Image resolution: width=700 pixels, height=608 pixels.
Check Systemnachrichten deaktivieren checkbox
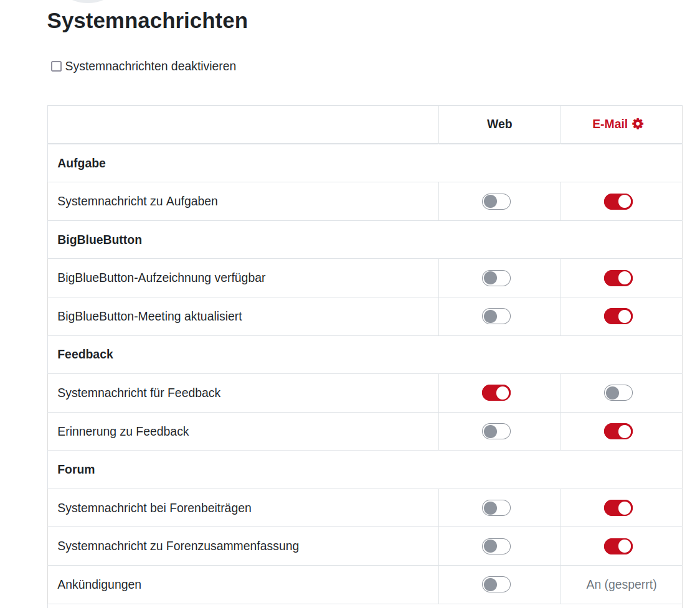57,67
